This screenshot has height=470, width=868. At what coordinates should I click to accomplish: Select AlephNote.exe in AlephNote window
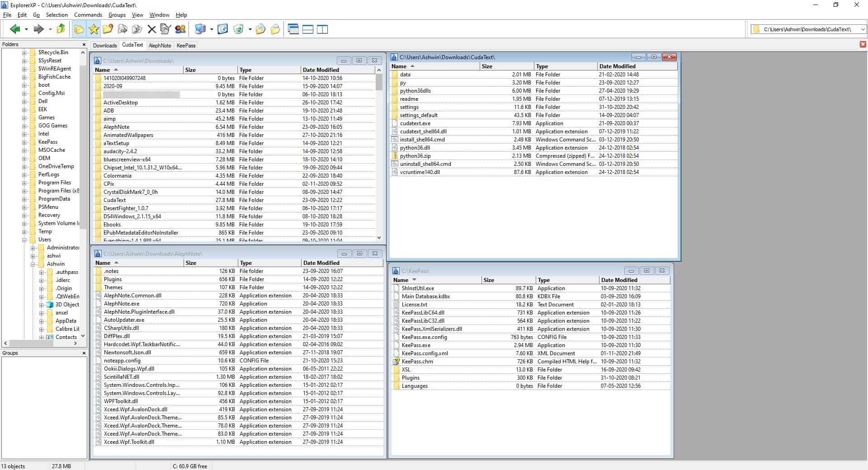(122, 304)
